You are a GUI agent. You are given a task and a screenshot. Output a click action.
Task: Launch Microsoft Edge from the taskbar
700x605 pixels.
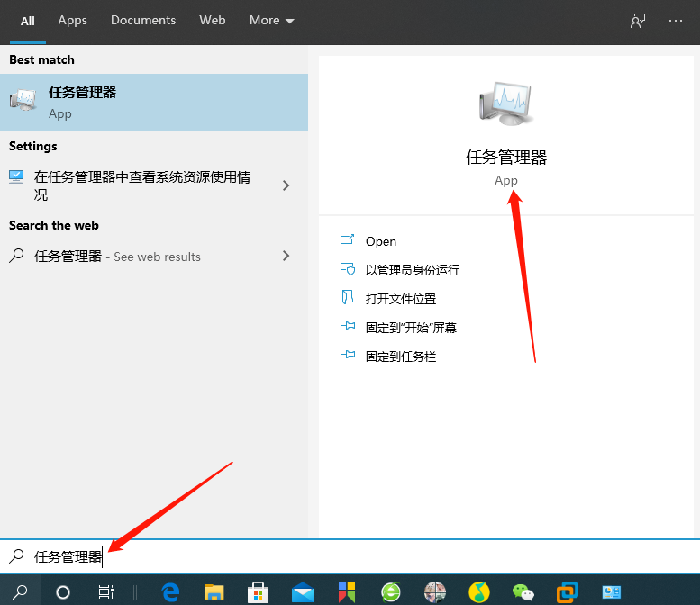(170, 591)
